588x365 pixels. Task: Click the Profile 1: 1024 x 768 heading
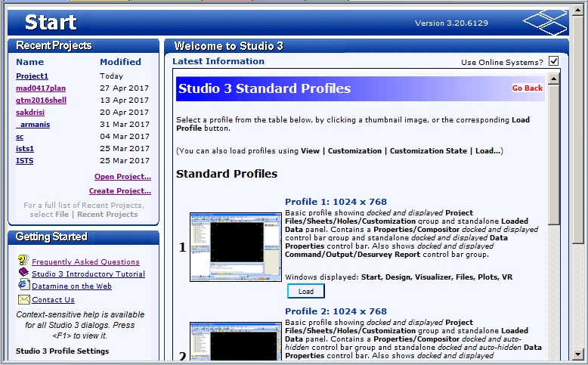(x=336, y=202)
